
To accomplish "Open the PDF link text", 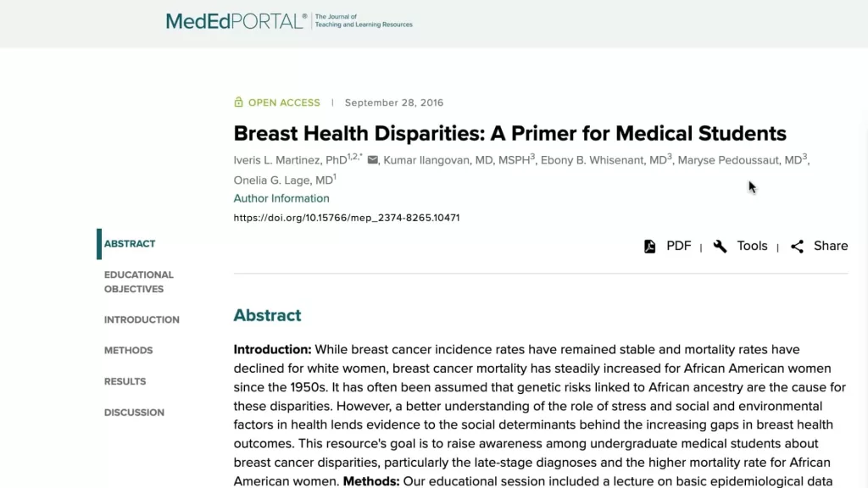I will [679, 246].
